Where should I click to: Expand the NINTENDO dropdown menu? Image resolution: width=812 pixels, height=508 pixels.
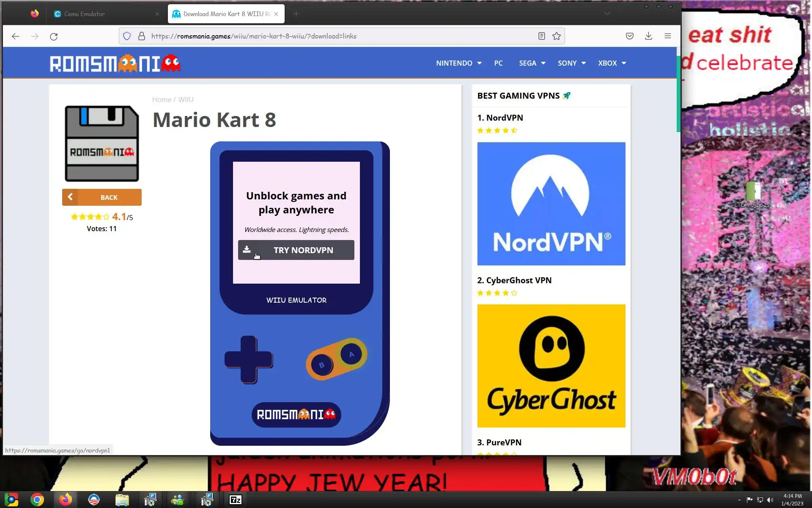458,63
